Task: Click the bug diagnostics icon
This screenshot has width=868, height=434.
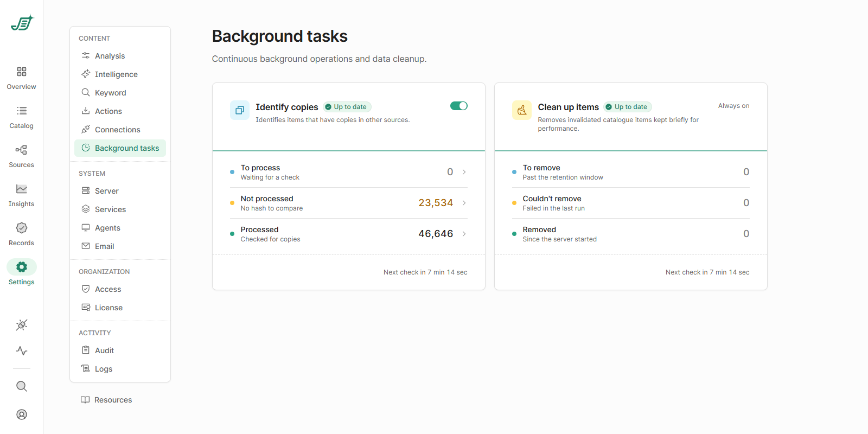Action: 22,325
